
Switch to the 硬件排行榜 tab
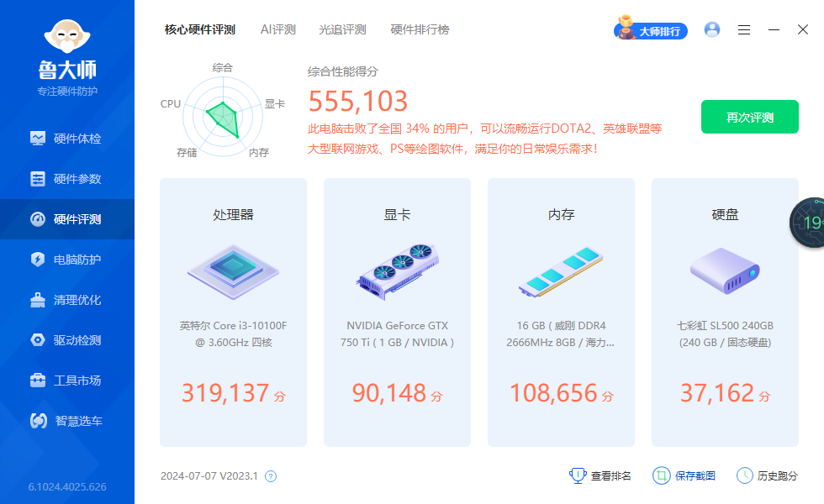[x=420, y=30]
